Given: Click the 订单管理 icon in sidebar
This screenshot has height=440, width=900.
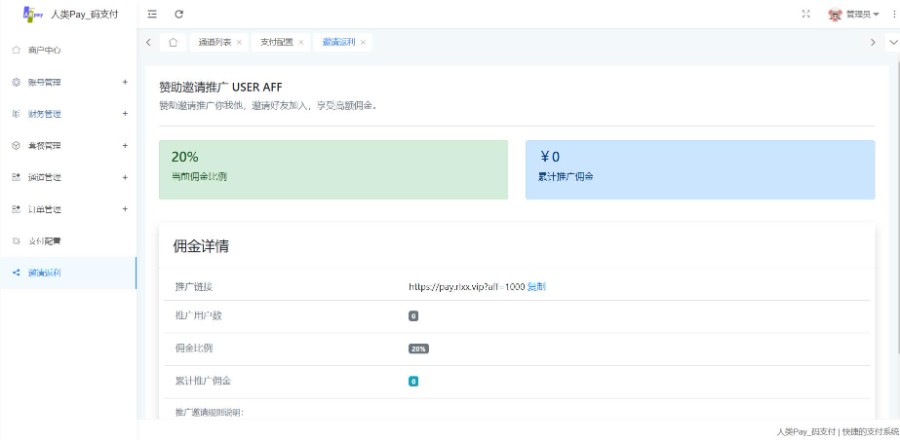Looking at the screenshot, I should tap(16, 209).
